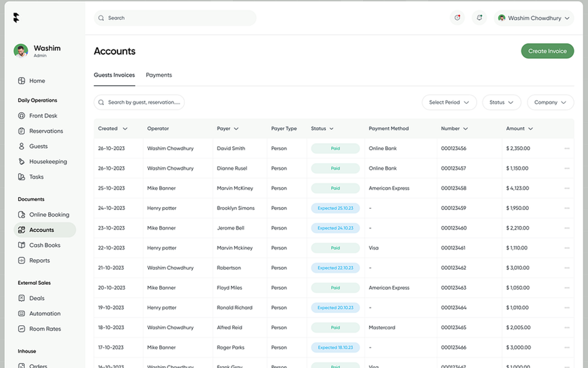Screen dimensions: 588x368
Task: Select the Automation sidebar icon
Action: coord(21,313)
